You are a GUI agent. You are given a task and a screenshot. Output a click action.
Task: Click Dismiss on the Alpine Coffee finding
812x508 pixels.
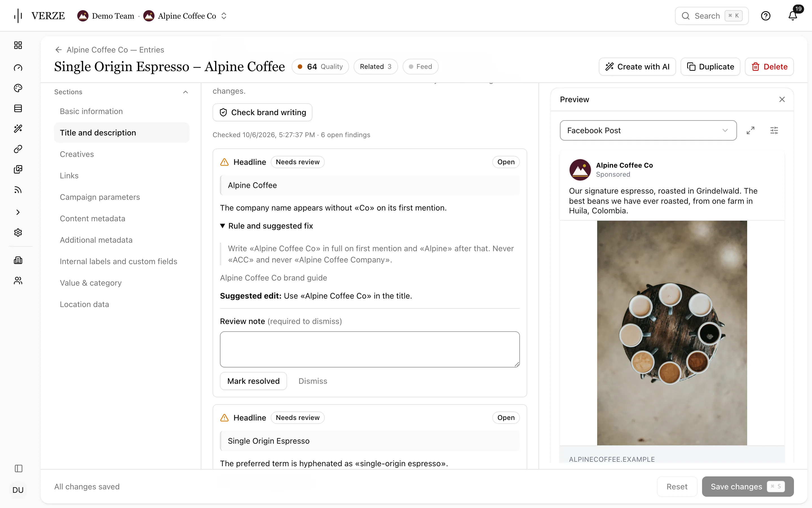[x=313, y=381]
